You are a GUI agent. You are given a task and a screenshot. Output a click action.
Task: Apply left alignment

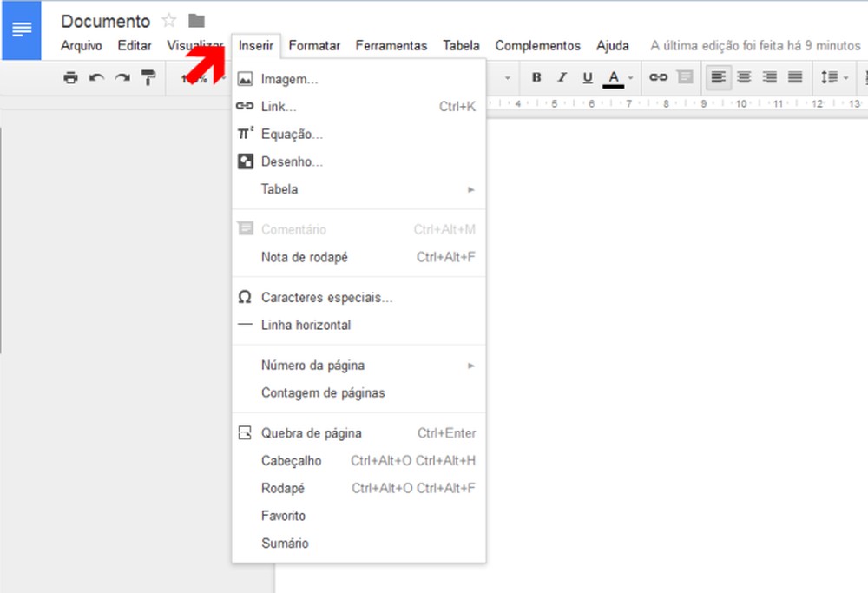pos(717,77)
